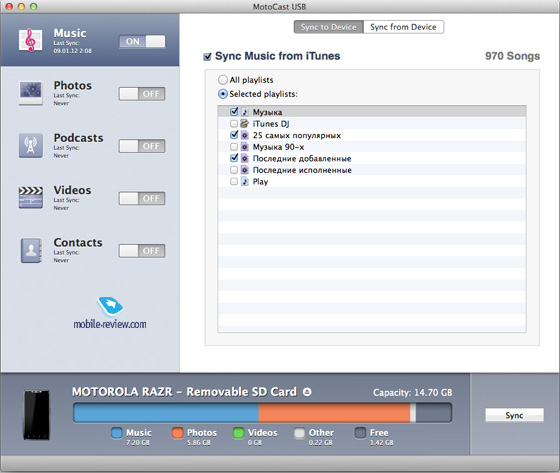Click the Motorola RAZR phone image
Screen dimensions: 560x473
[x=36, y=415]
